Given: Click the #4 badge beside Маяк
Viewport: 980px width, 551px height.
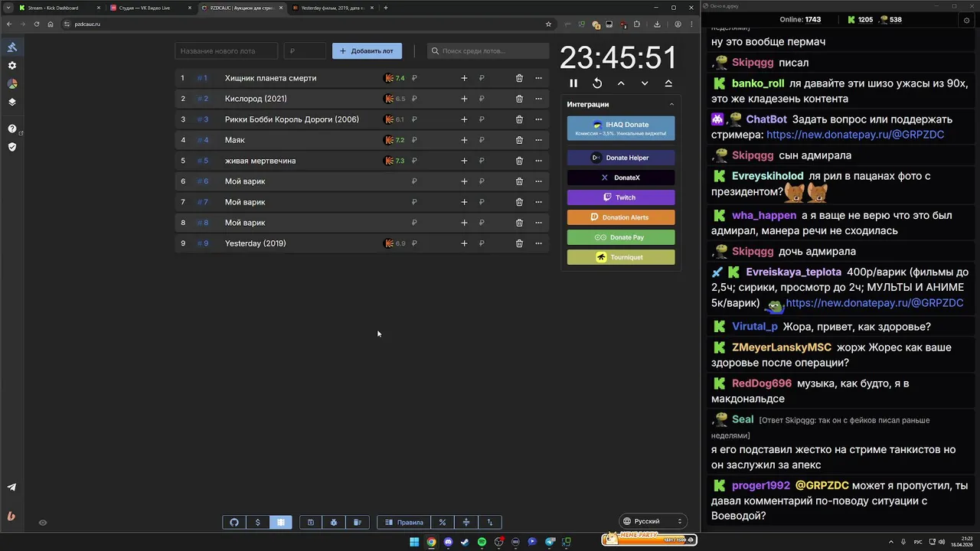Looking at the screenshot, I should 203,140.
